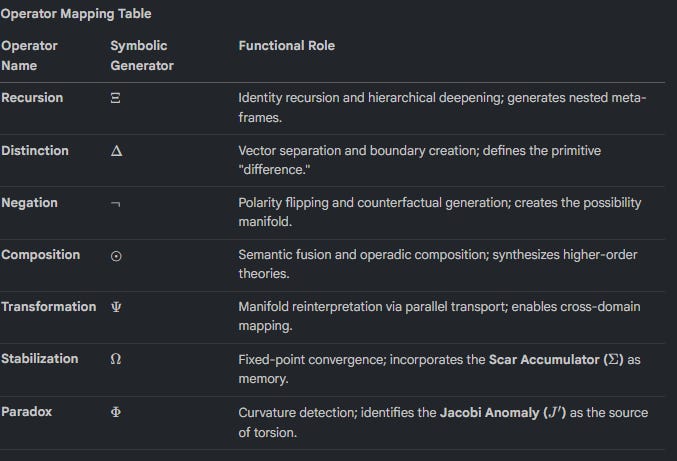Click the Delta symbol for Distinction
Viewport: 677px width, 461px height.
click(x=116, y=151)
